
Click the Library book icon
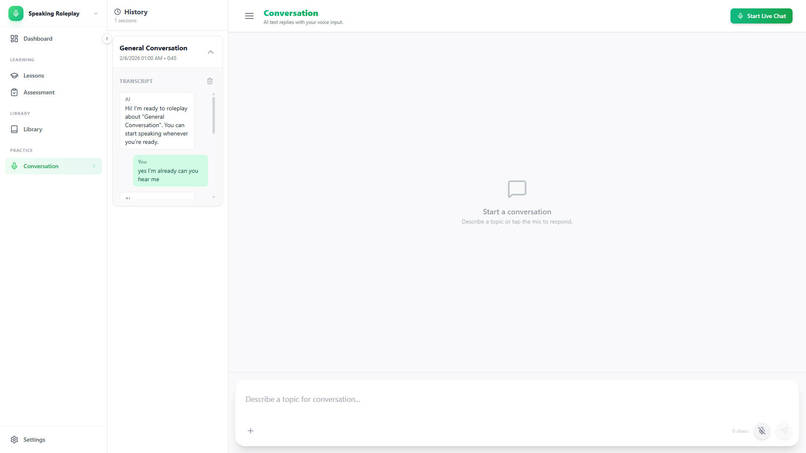point(14,129)
